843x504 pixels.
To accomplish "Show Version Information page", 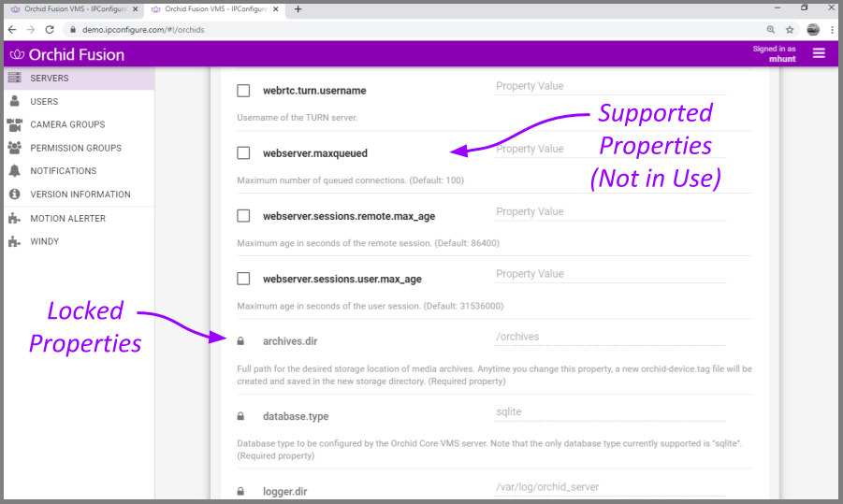I will point(79,194).
